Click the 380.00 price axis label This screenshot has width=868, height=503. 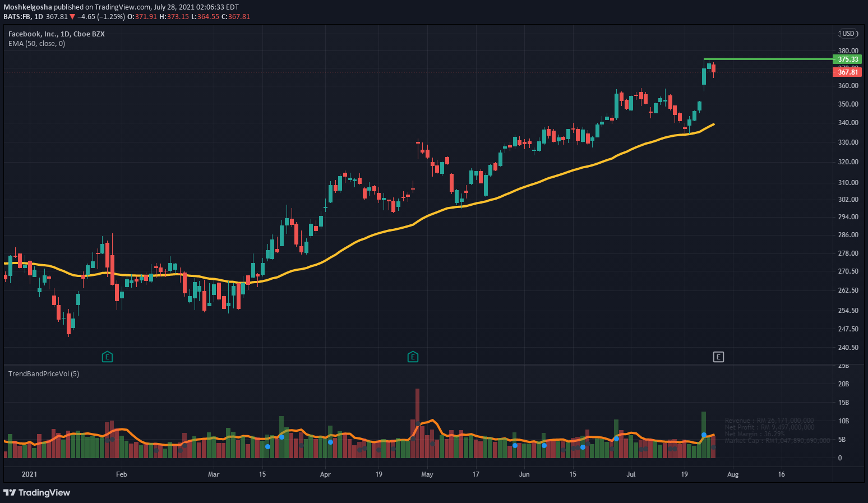(x=848, y=50)
